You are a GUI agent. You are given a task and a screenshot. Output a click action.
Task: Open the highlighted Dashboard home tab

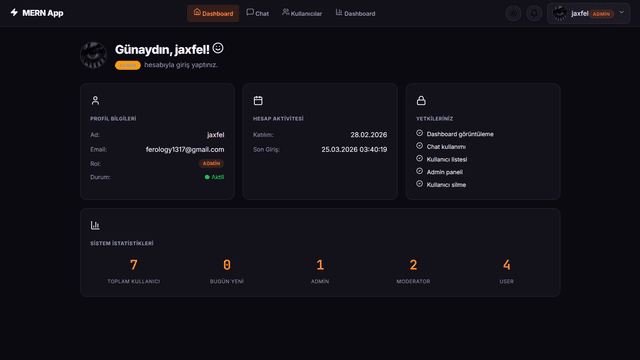click(213, 13)
